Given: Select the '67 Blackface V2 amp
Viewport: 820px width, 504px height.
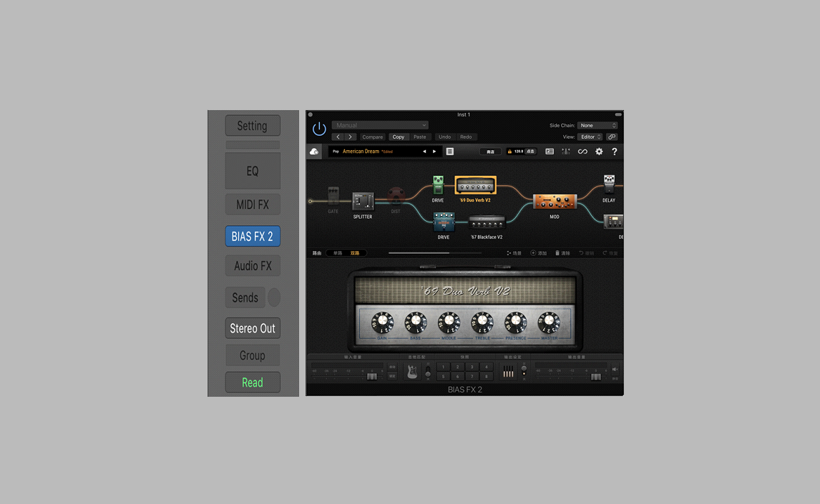Looking at the screenshot, I should 487,222.
